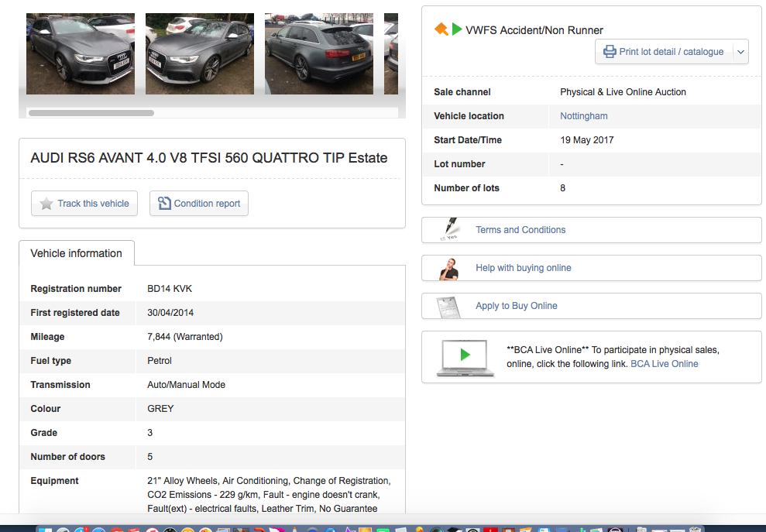Click the Condition report document icon

(x=164, y=204)
